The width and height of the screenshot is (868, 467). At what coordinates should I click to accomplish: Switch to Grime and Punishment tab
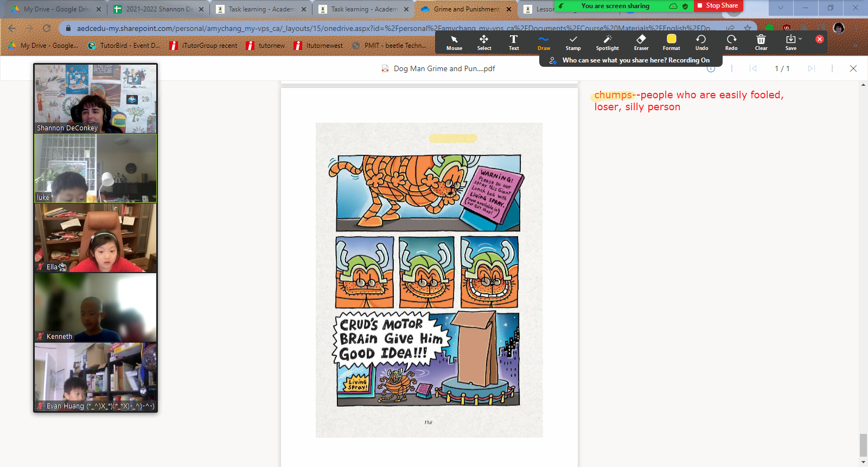pos(464,9)
